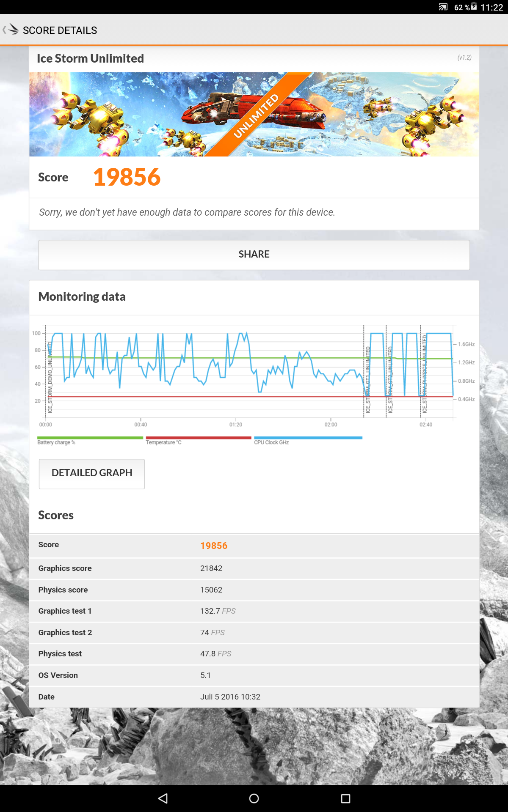Tap the cast icon in status bar
Viewport: 508px width, 812px height.
tap(443, 7)
